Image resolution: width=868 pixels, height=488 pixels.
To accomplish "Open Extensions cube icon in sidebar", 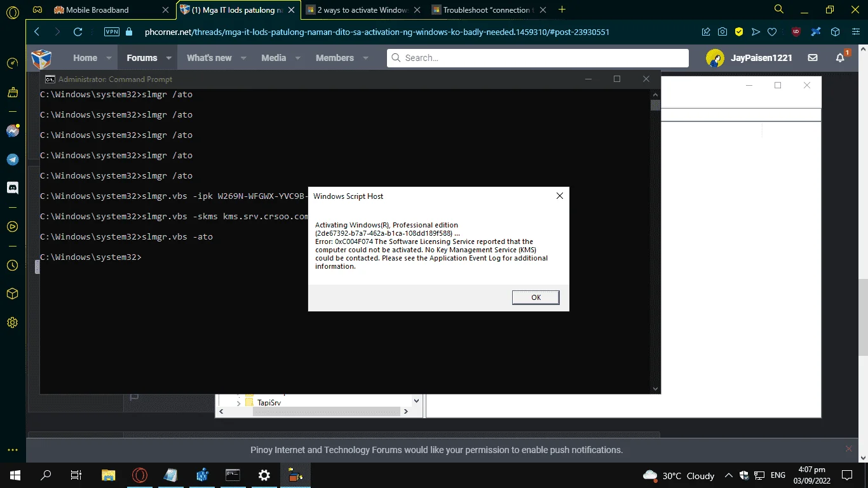I will (12, 294).
